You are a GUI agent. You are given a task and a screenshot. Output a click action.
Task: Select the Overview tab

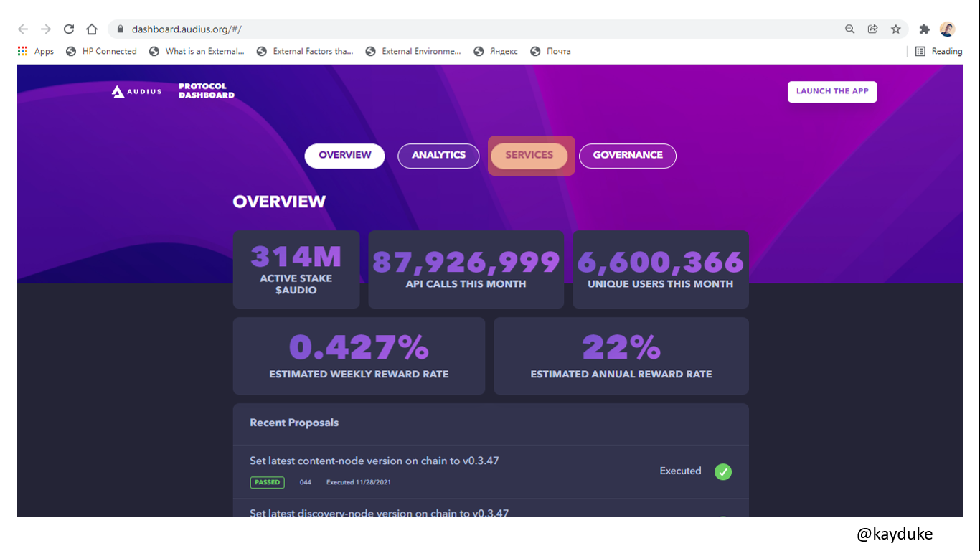pyautogui.click(x=345, y=156)
